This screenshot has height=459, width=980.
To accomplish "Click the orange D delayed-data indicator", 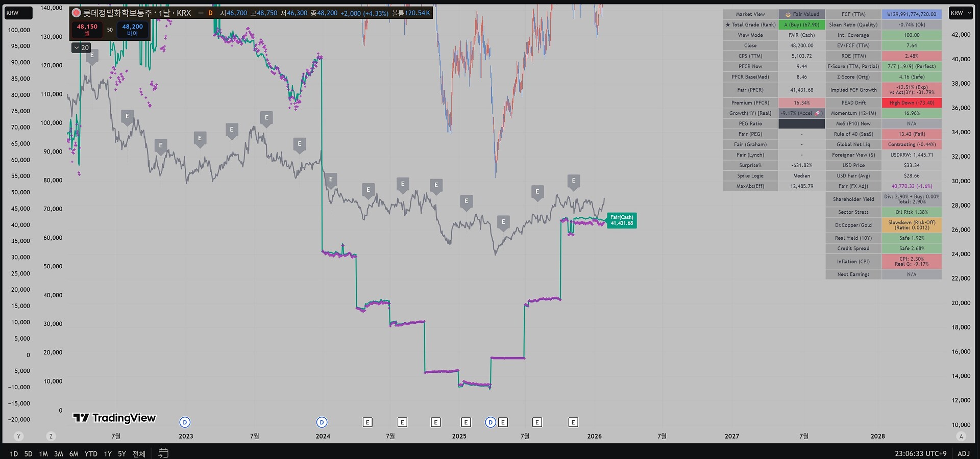I will [x=210, y=13].
